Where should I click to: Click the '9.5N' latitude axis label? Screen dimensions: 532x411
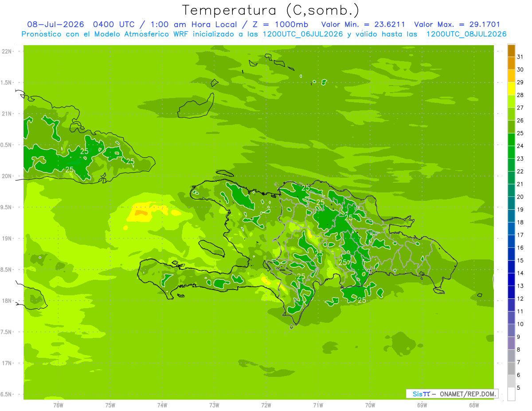coord(7,207)
